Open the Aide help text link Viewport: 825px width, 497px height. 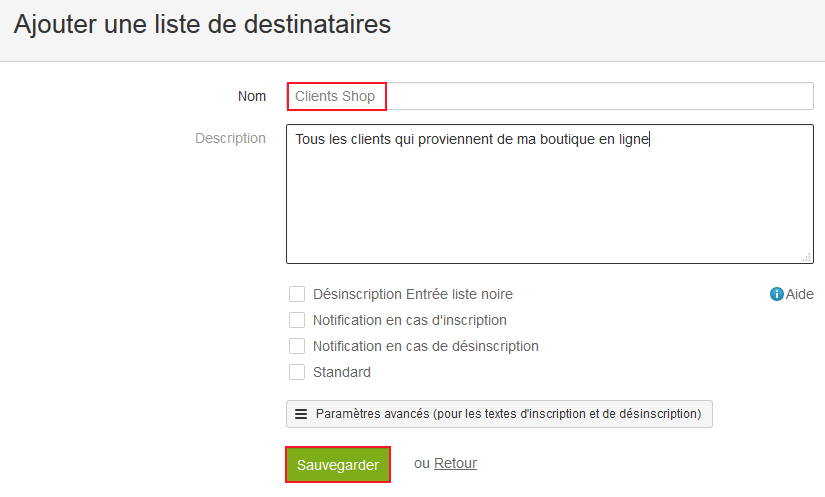click(x=799, y=294)
